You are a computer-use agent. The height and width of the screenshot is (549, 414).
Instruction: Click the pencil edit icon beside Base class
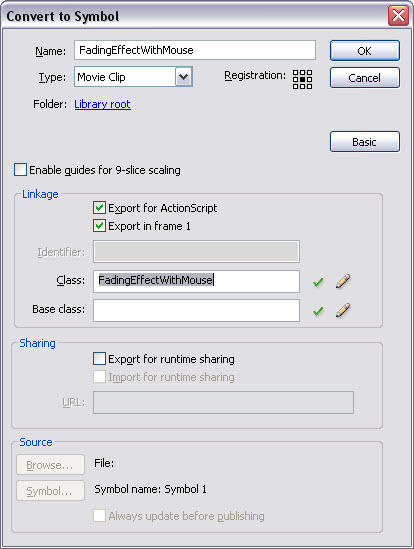pyautogui.click(x=343, y=310)
